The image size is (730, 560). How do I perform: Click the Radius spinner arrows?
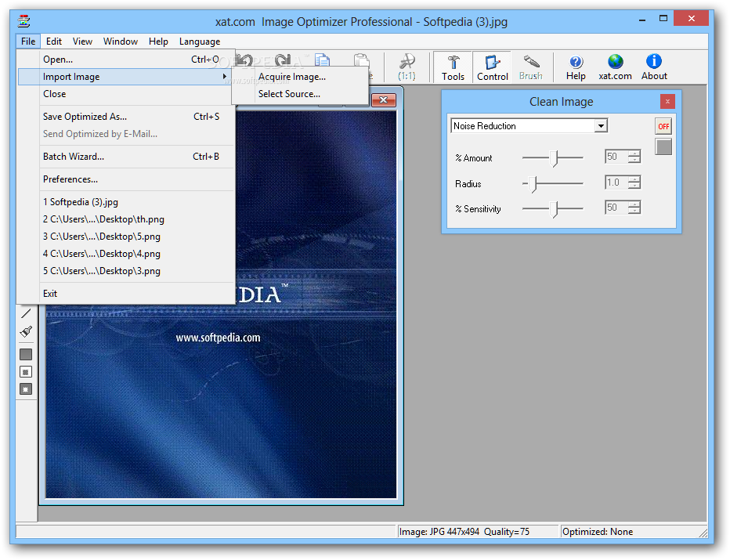[634, 182]
